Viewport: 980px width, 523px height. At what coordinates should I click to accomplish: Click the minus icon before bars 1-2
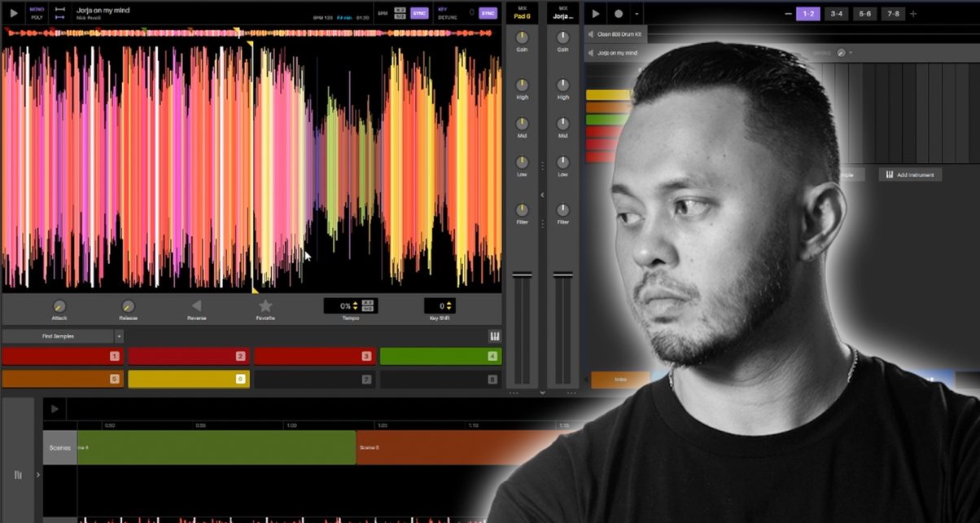pos(787,14)
